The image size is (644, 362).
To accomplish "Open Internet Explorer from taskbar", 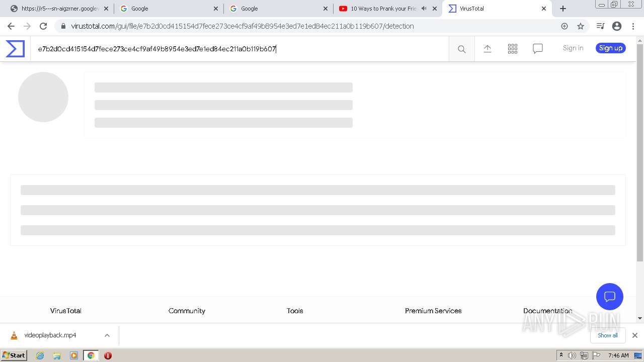I will click(x=40, y=355).
